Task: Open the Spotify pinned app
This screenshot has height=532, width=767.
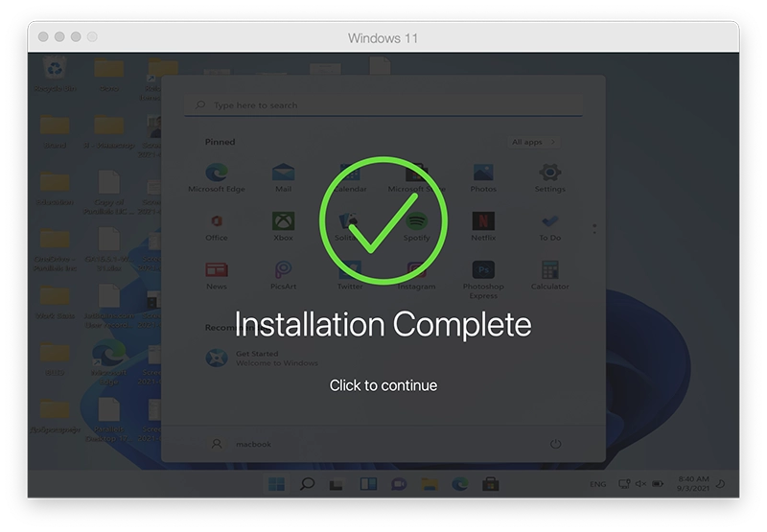Action: pyautogui.click(x=416, y=226)
